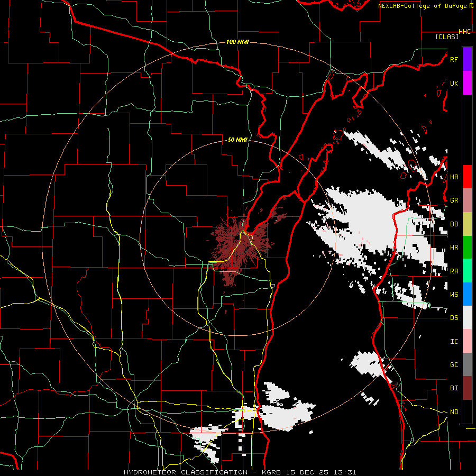Image resolution: width=476 pixels, height=476 pixels.
Task: Pick the dark-brown BI legend swatch
Action: pyautogui.click(x=467, y=388)
